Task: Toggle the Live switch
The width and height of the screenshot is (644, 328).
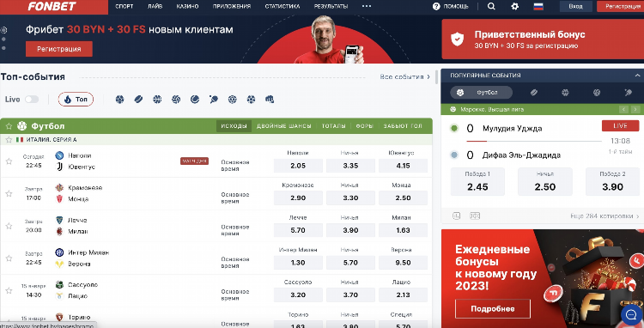Action: (32, 100)
